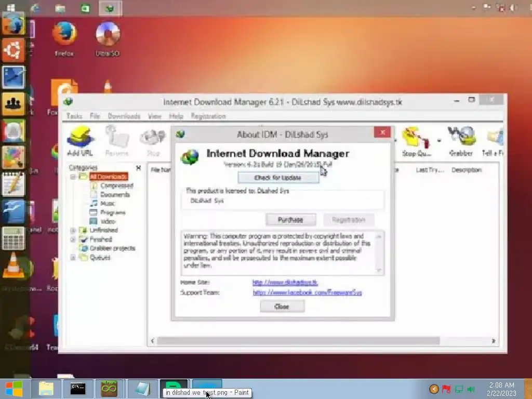Open the calculator icon in left dock
This screenshot has width=532, height=399.
[x=13, y=238]
